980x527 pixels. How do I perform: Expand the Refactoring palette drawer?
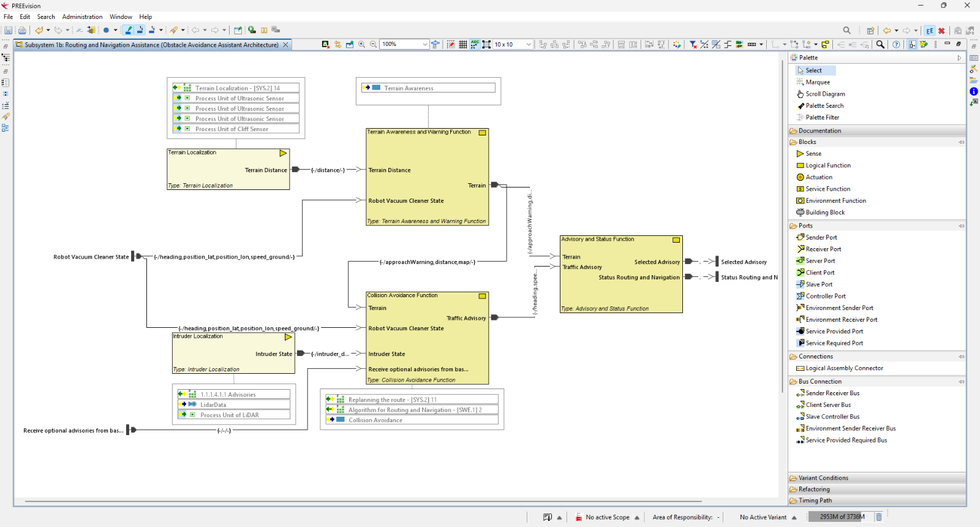876,489
